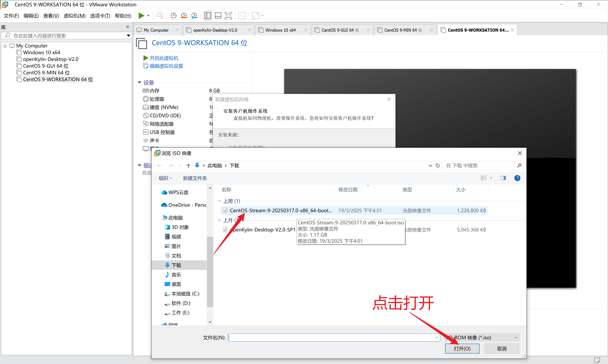Screen dimensions: 608x364
Task: Click the back arrow in browse dialog
Action: pyautogui.click(x=160, y=166)
